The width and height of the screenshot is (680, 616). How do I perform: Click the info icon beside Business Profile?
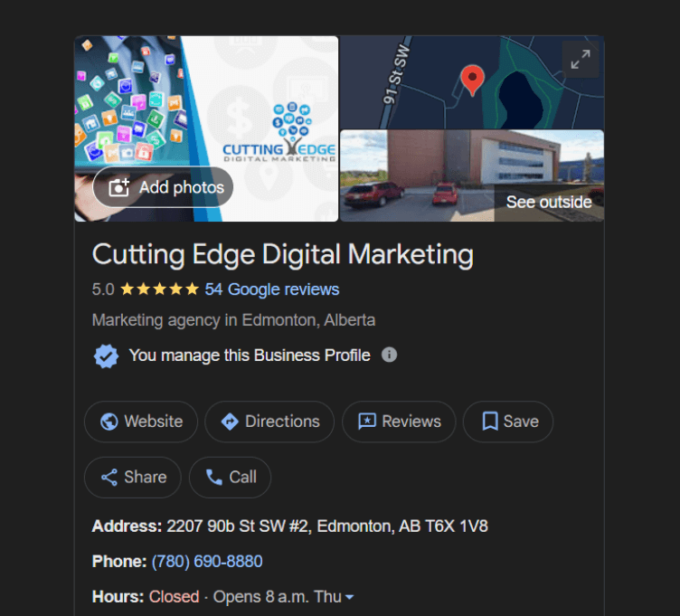point(389,355)
